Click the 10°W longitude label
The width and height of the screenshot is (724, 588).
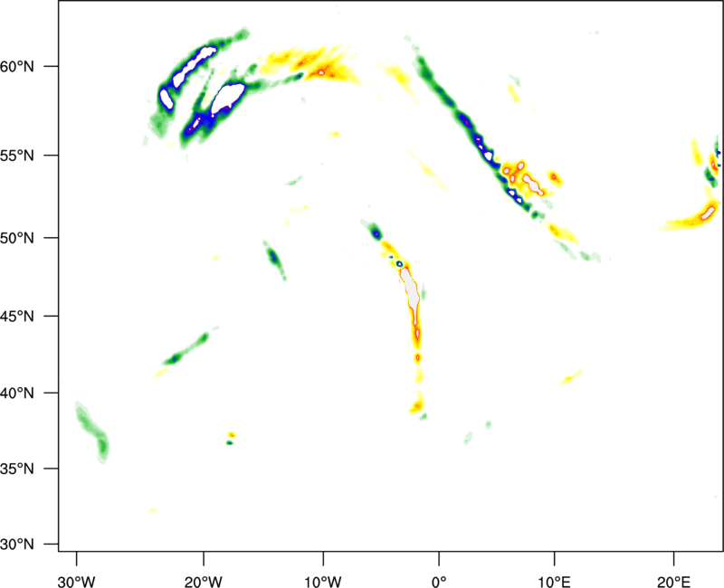coord(322,579)
